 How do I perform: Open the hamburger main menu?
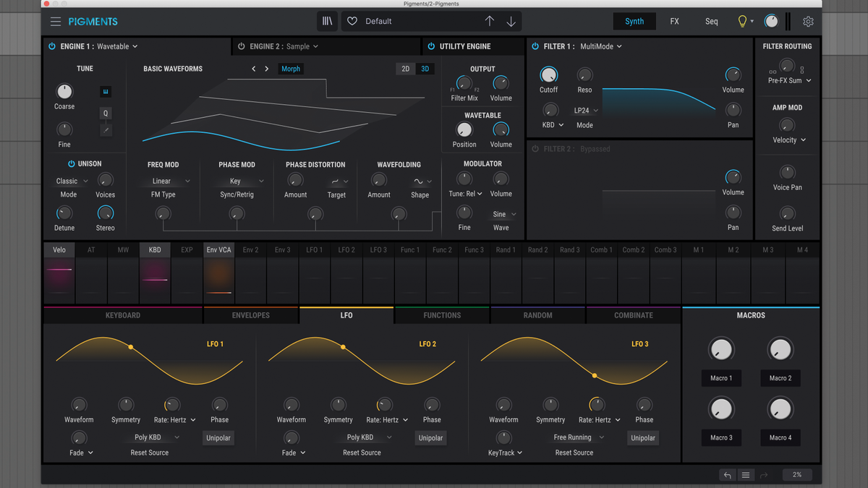pyautogui.click(x=56, y=22)
